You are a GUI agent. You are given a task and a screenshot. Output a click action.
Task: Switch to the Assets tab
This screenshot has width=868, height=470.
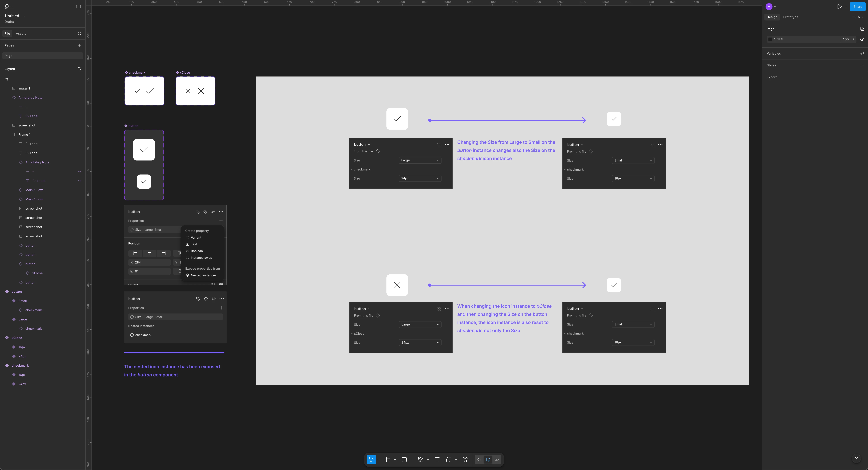[x=21, y=33]
